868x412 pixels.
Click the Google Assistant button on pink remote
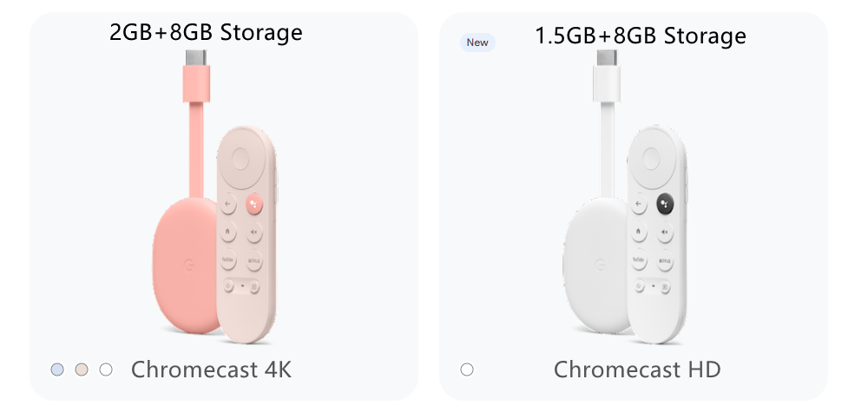(x=254, y=204)
